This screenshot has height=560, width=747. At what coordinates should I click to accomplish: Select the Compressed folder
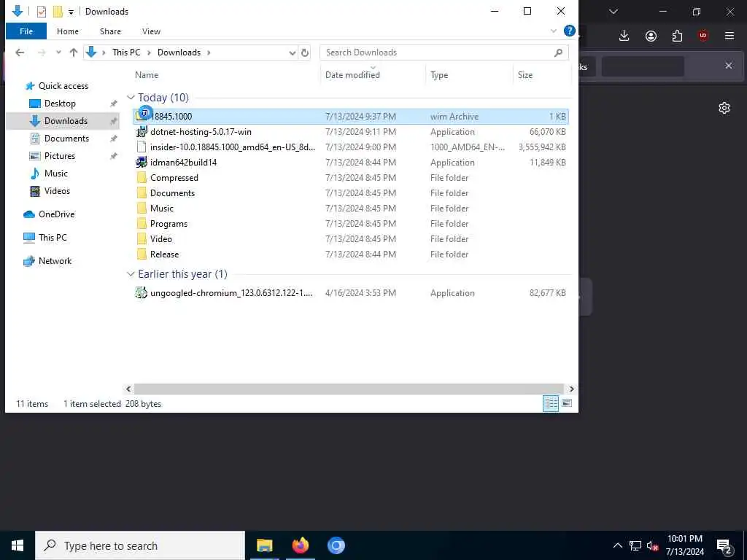[350, 178]
